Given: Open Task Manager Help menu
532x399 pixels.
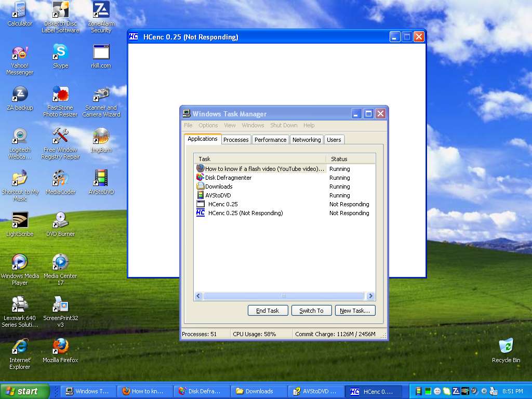Looking at the screenshot, I should pyautogui.click(x=309, y=125).
